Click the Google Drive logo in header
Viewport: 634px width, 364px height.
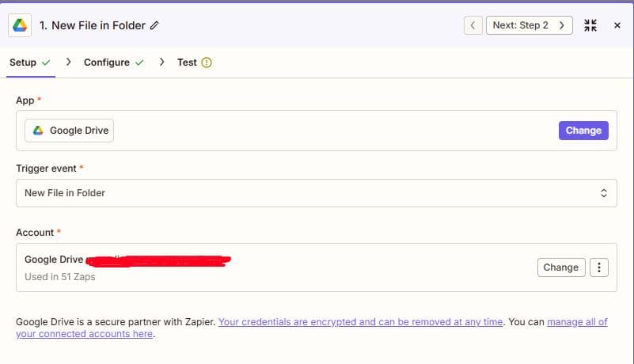pos(19,25)
